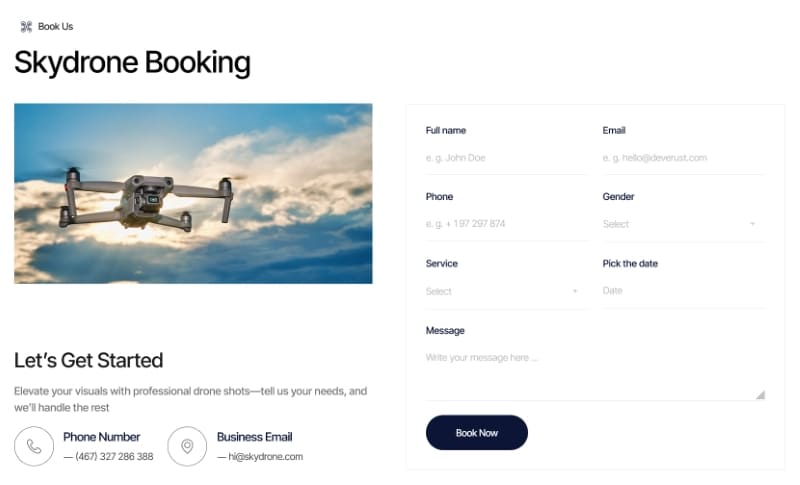Open the Service select dropdown
800x485 pixels.
500,291
